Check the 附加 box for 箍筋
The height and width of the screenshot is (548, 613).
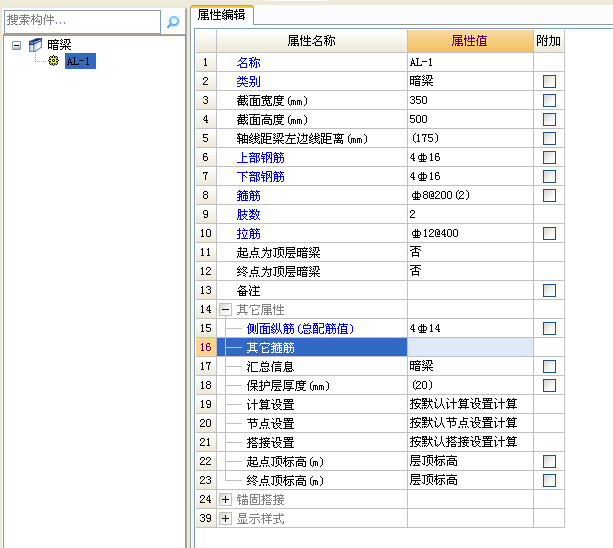click(548, 195)
